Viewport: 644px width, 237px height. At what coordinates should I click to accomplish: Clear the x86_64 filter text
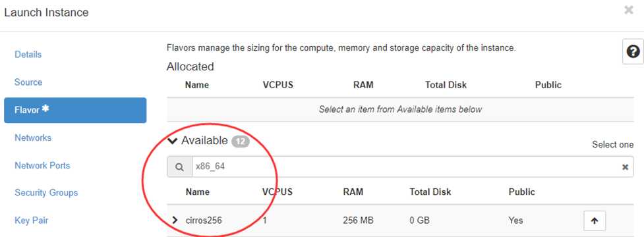point(625,167)
